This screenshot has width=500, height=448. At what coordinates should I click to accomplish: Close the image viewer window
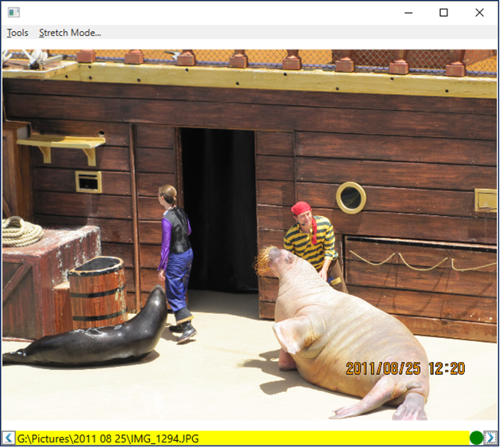[479, 13]
